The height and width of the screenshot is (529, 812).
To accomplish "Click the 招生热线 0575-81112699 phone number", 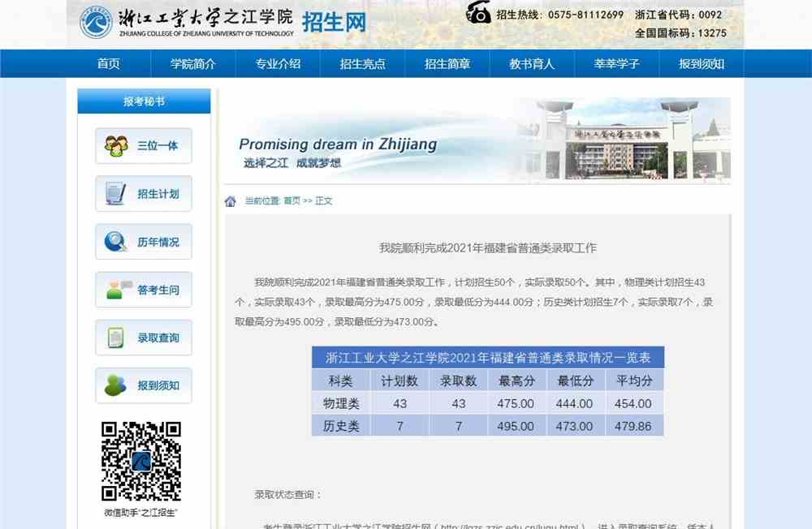I will point(559,15).
